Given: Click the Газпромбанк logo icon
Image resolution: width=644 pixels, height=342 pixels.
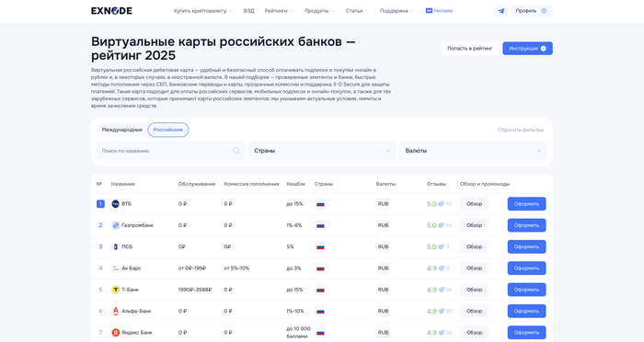Looking at the screenshot, I should (x=115, y=225).
